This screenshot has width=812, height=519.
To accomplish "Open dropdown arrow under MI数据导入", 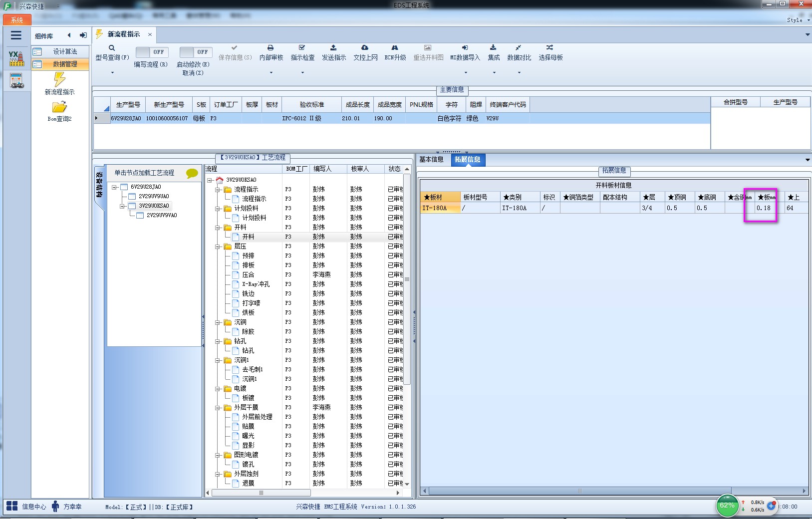I will point(466,73).
